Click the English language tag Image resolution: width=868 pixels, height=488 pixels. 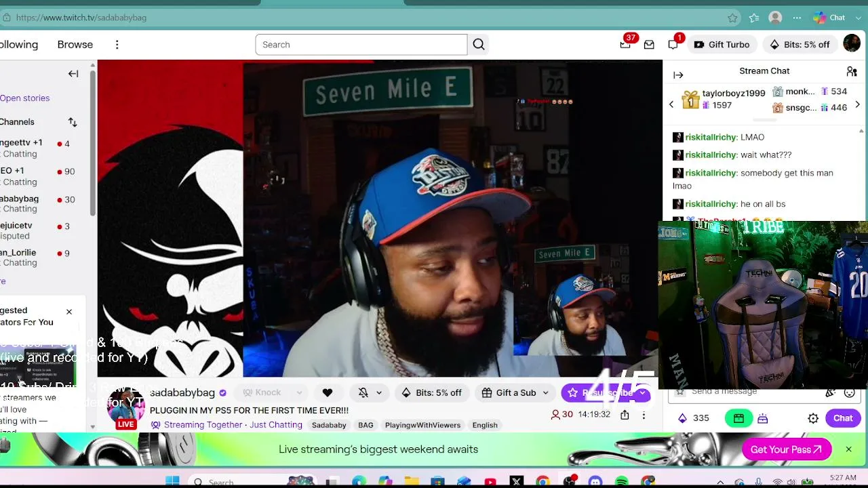click(x=485, y=425)
